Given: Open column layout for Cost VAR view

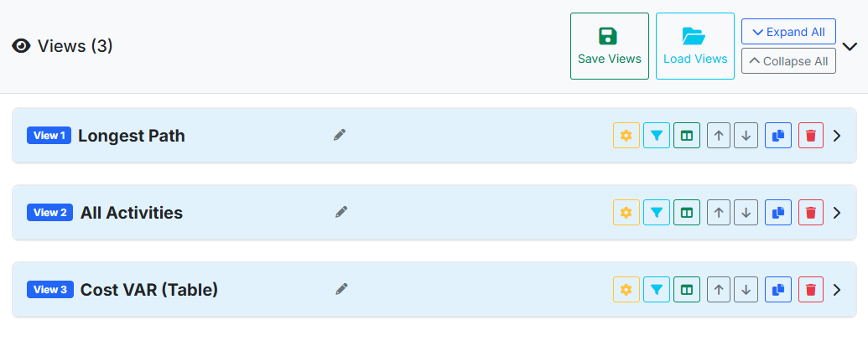Looking at the screenshot, I should (687, 290).
